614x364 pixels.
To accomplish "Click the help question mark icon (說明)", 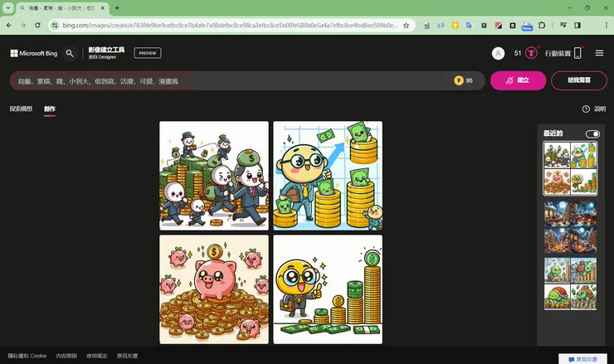I will coord(586,109).
